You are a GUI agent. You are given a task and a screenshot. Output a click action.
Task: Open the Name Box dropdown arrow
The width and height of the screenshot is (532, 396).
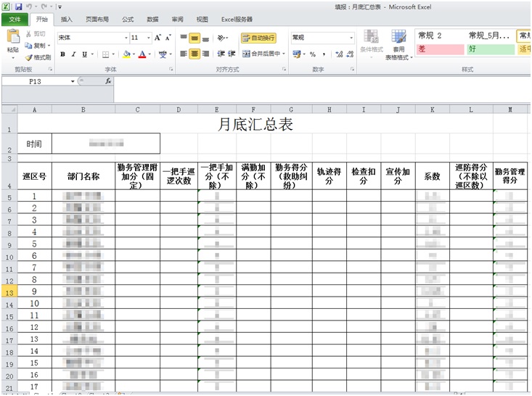point(73,82)
